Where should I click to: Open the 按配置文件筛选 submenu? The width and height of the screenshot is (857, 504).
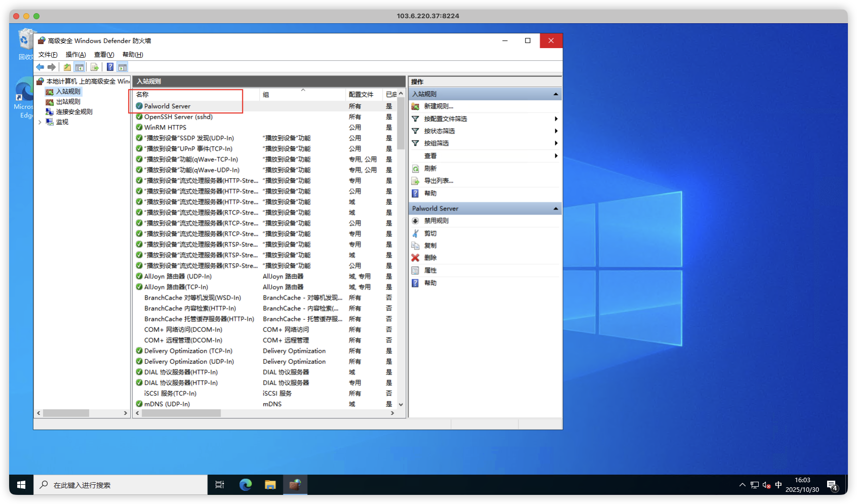445,119
